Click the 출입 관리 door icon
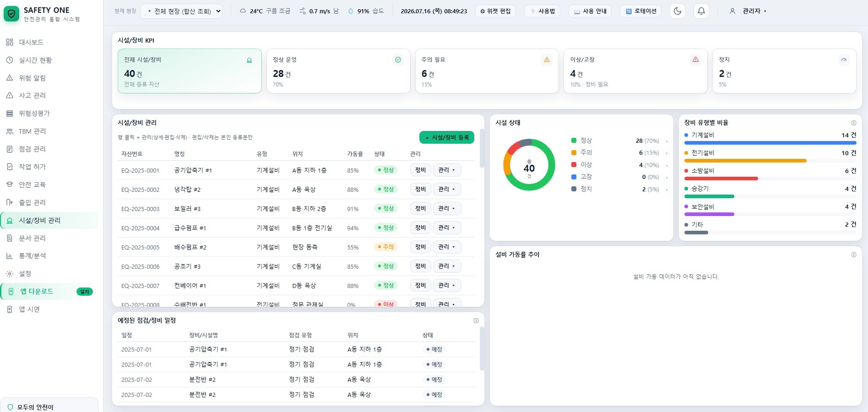Image resolution: width=868 pixels, height=412 pixels. point(10,202)
